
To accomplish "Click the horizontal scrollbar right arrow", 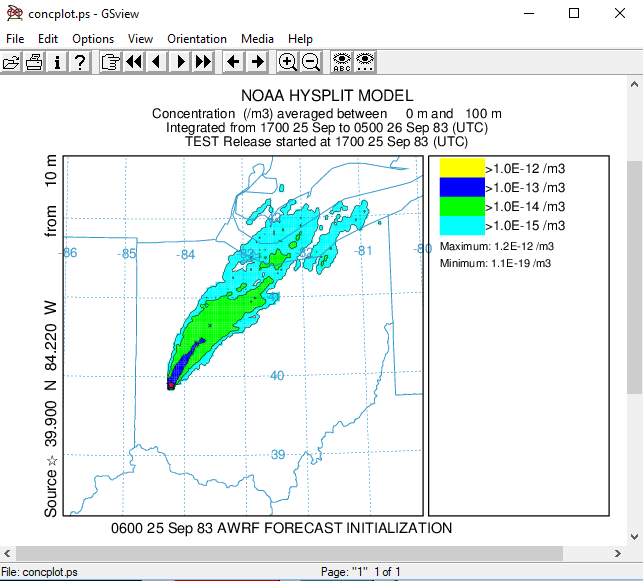I will pos(617,553).
